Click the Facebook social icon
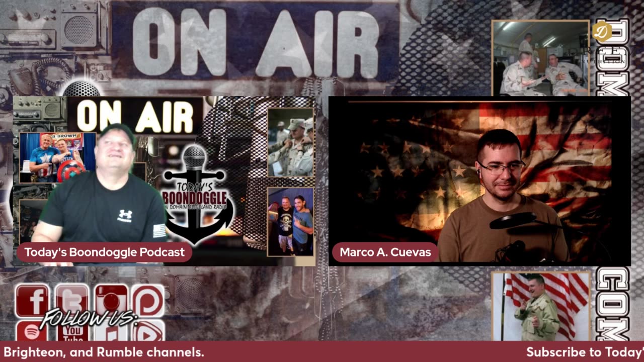Viewport: 644px width, 362px height. [x=32, y=301]
